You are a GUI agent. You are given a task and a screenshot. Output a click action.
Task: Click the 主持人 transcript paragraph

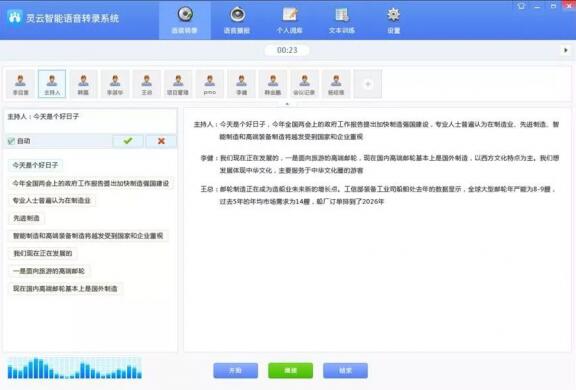376,130
